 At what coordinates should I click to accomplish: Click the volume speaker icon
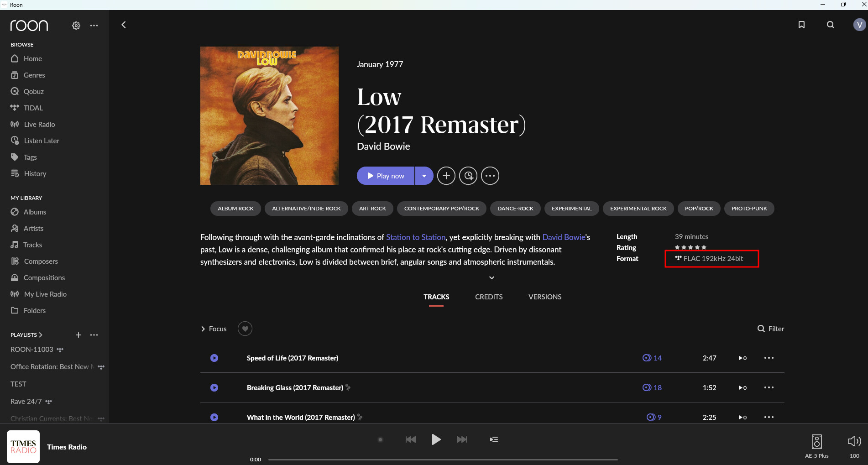[854, 441]
